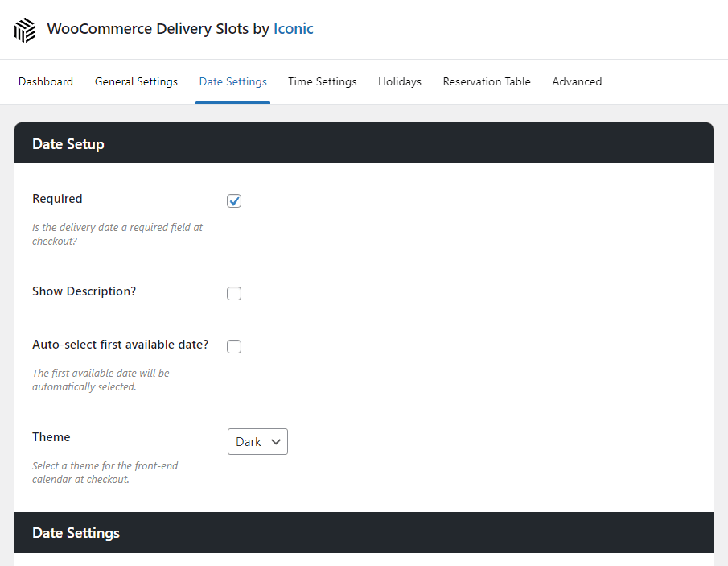
Task: Open the General Settings tab
Action: pos(136,82)
